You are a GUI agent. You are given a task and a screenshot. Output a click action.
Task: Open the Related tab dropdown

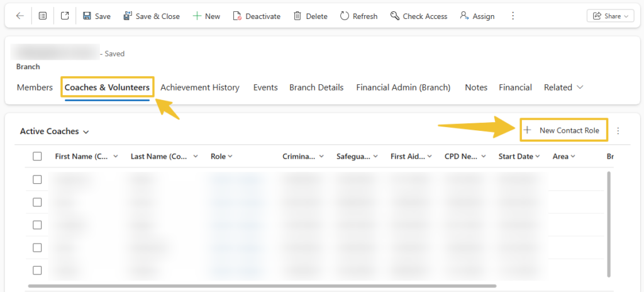tap(563, 87)
